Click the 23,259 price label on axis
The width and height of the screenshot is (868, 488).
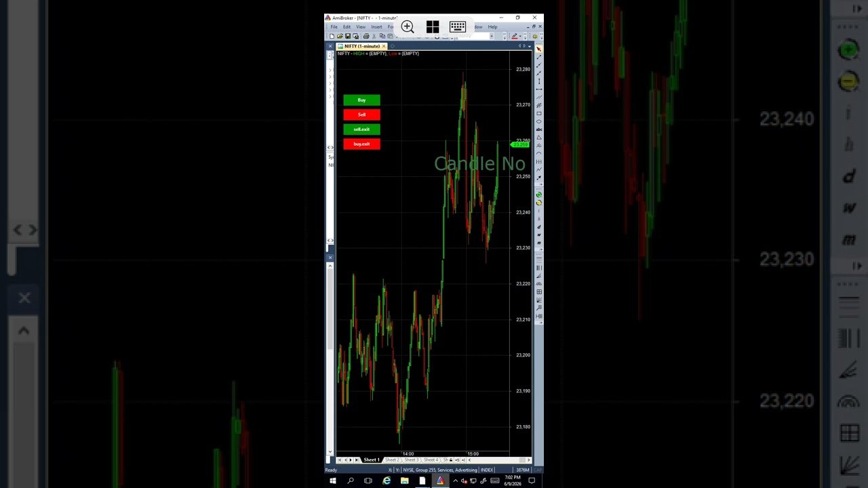[520, 144]
